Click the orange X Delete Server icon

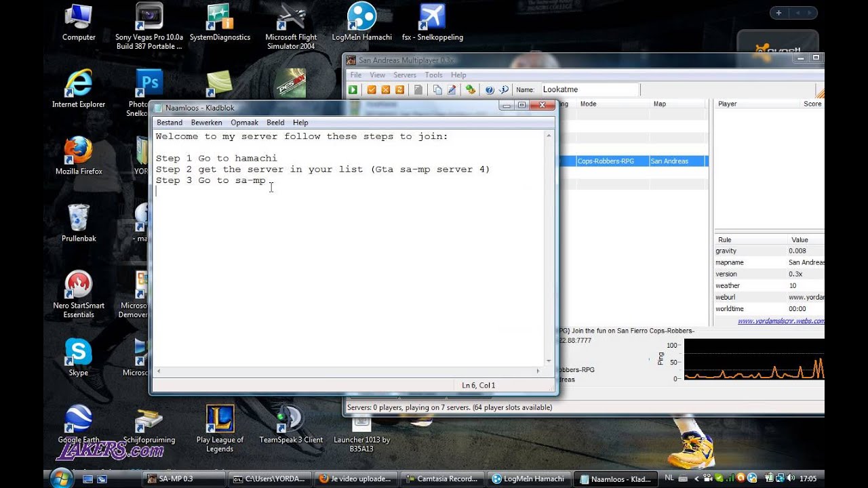(x=386, y=89)
